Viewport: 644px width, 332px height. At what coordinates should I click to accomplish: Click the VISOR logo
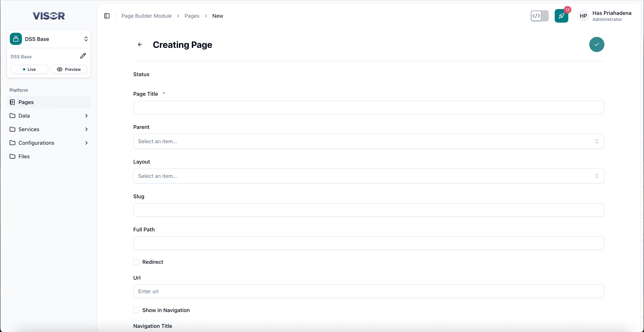pos(49,16)
